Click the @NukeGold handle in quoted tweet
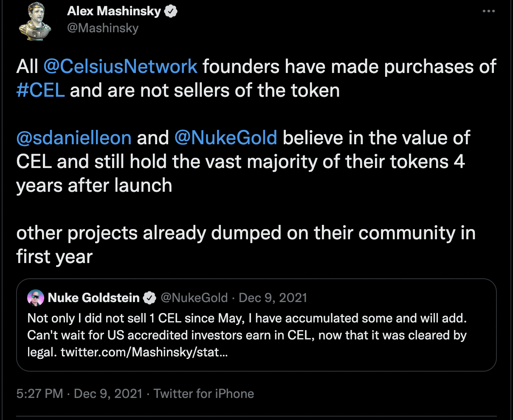The width and height of the screenshot is (513, 420). (x=194, y=298)
